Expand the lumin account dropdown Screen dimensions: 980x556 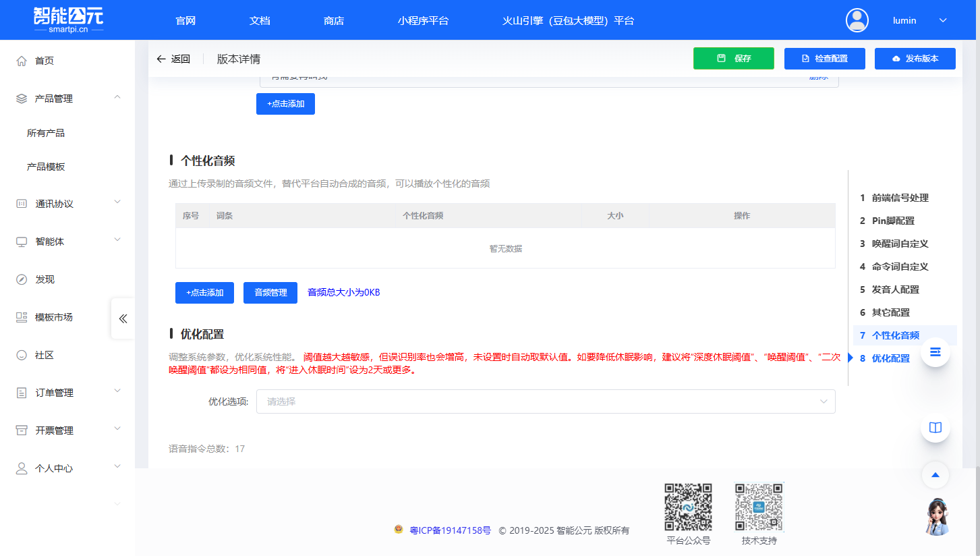pos(943,20)
